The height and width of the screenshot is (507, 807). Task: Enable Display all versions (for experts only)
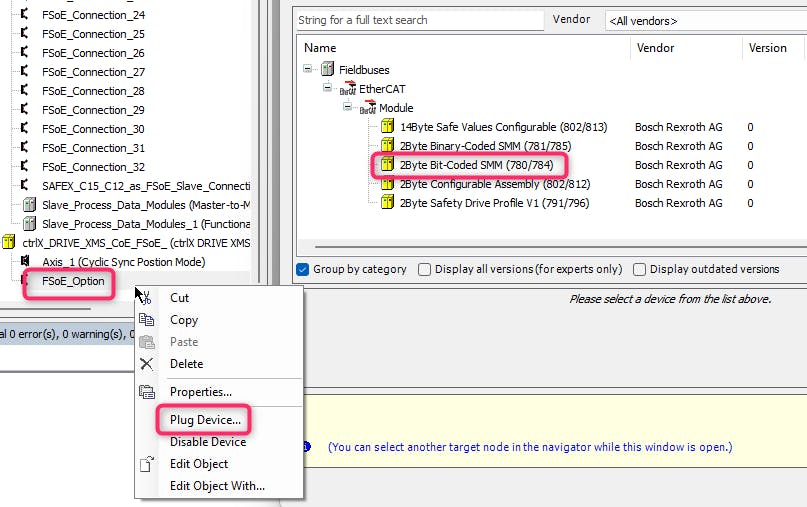[x=425, y=269]
